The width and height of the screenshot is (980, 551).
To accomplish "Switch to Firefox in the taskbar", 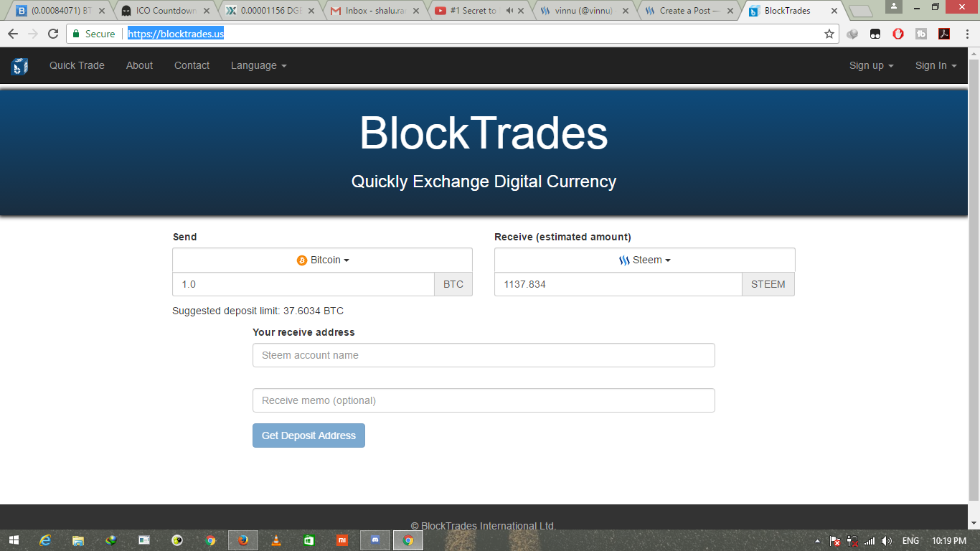I will click(x=243, y=540).
